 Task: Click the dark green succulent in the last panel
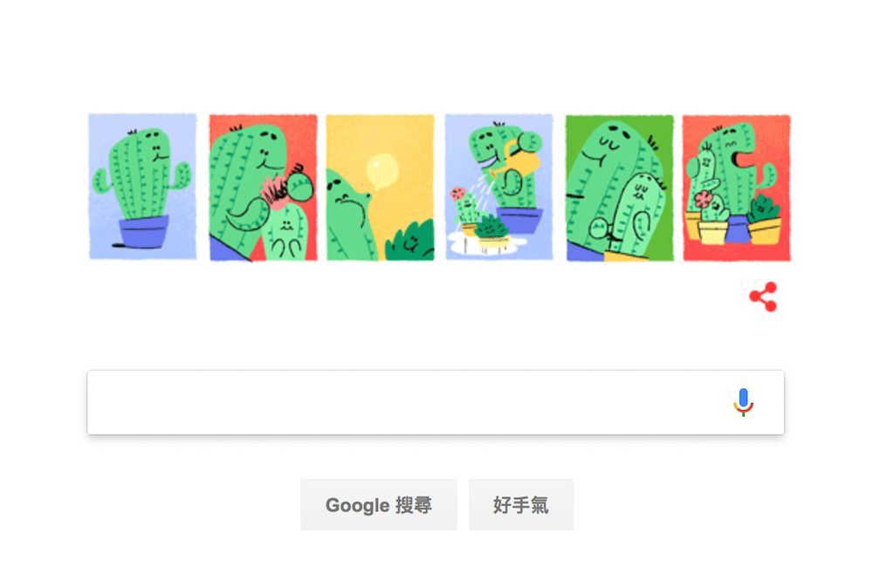click(x=763, y=209)
